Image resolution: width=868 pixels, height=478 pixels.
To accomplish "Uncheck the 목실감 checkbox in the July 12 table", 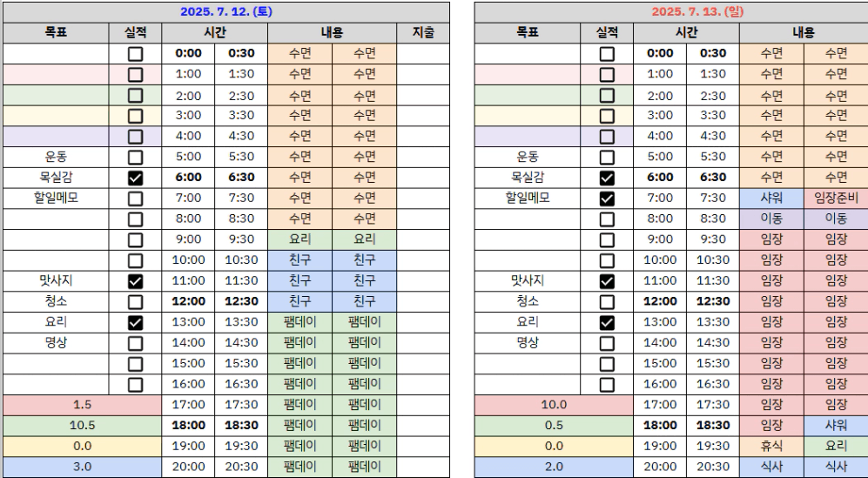I will 135,178.
